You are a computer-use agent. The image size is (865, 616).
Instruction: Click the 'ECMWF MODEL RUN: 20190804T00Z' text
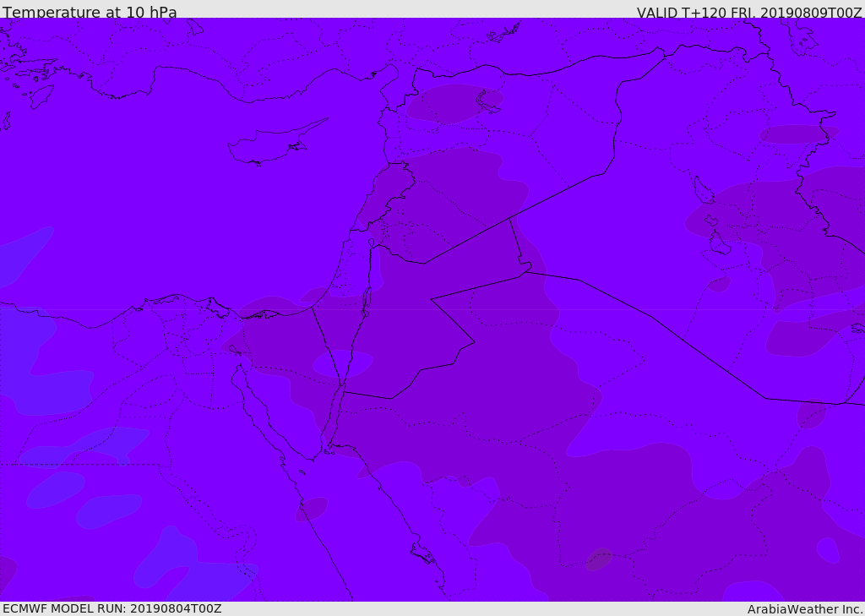[x=112, y=608]
